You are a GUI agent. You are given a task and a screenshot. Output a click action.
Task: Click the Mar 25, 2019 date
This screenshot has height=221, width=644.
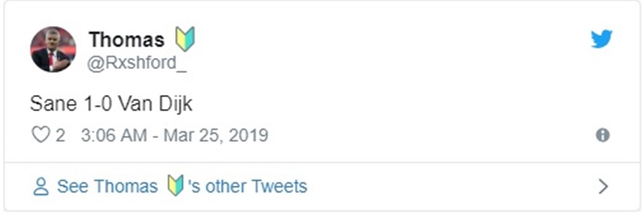216,135
